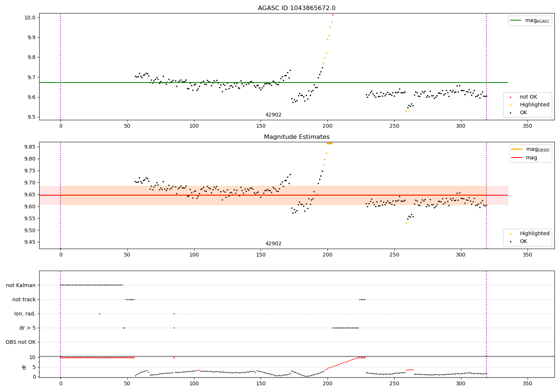Click y-tick '9.5' on the top plot
Image resolution: width=560 pixels, height=392 pixels.
click(x=31, y=117)
